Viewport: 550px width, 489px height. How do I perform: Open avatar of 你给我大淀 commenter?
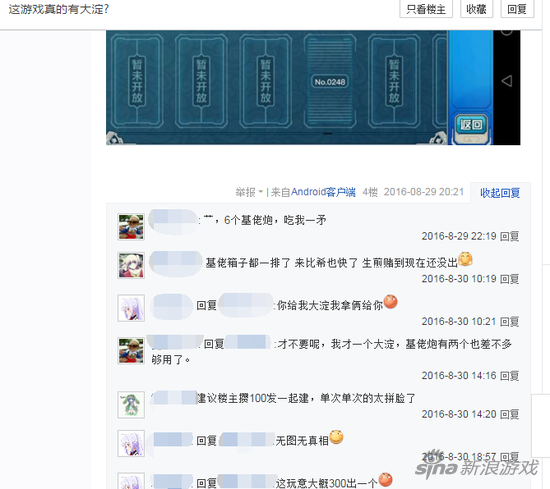point(131,308)
